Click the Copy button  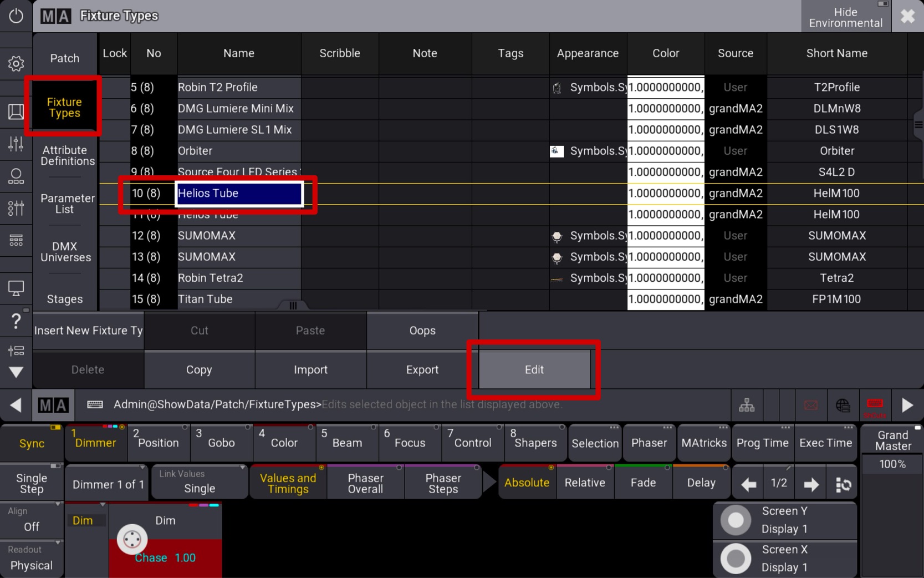pyautogui.click(x=199, y=369)
